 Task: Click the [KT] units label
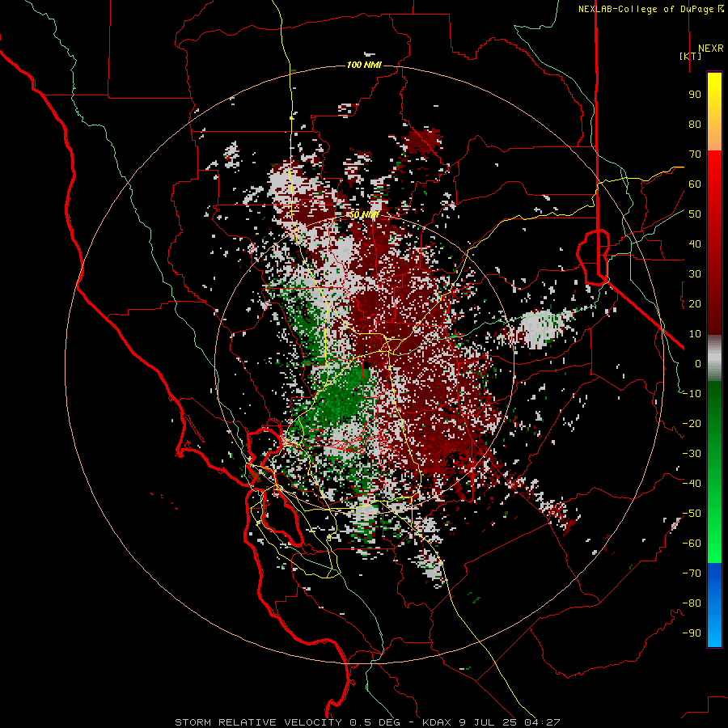(x=691, y=56)
